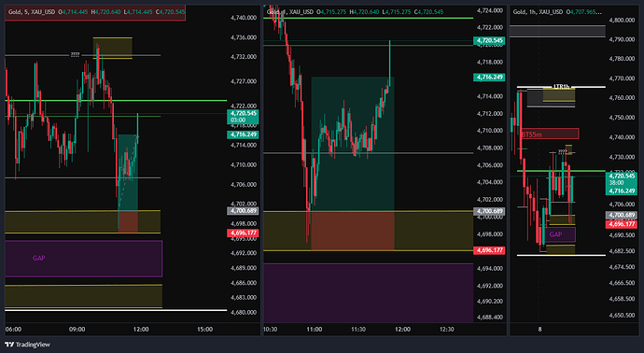The width and height of the screenshot is (644, 353).
Task: Click 4,736.000 on 5-minute chart price scale
Action: tap(244, 37)
